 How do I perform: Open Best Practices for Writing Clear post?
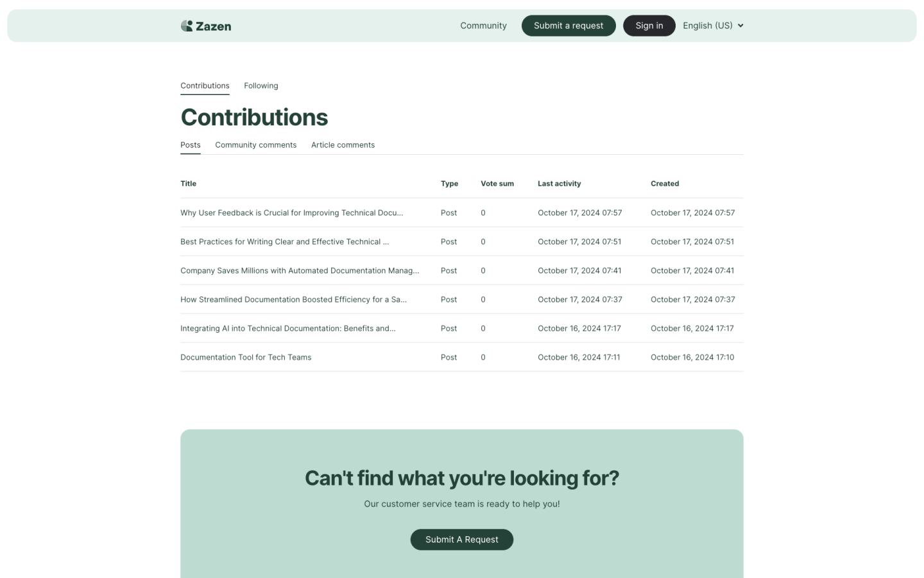pyautogui.click(x=284, y=241)
